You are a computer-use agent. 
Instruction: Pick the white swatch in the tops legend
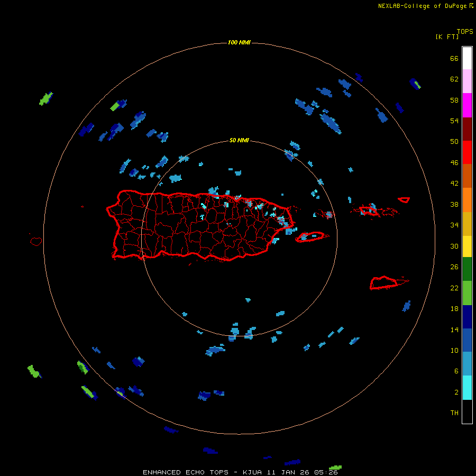point(467,58)
